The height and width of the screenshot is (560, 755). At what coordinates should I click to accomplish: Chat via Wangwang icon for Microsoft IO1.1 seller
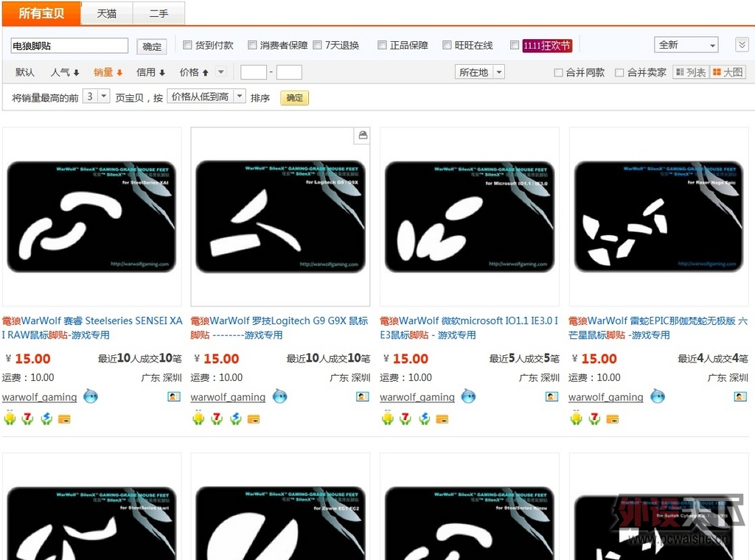tap(468, 396)
